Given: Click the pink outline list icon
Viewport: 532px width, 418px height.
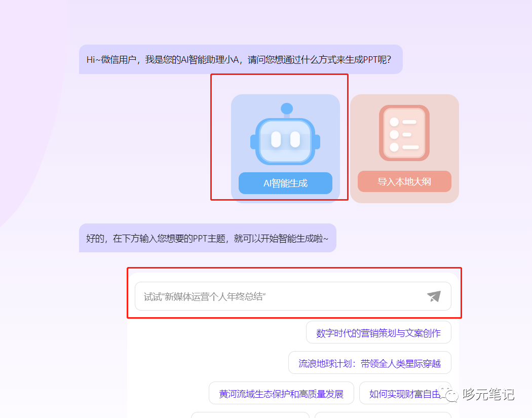Looking at the screenshot, I should (404, 133).
